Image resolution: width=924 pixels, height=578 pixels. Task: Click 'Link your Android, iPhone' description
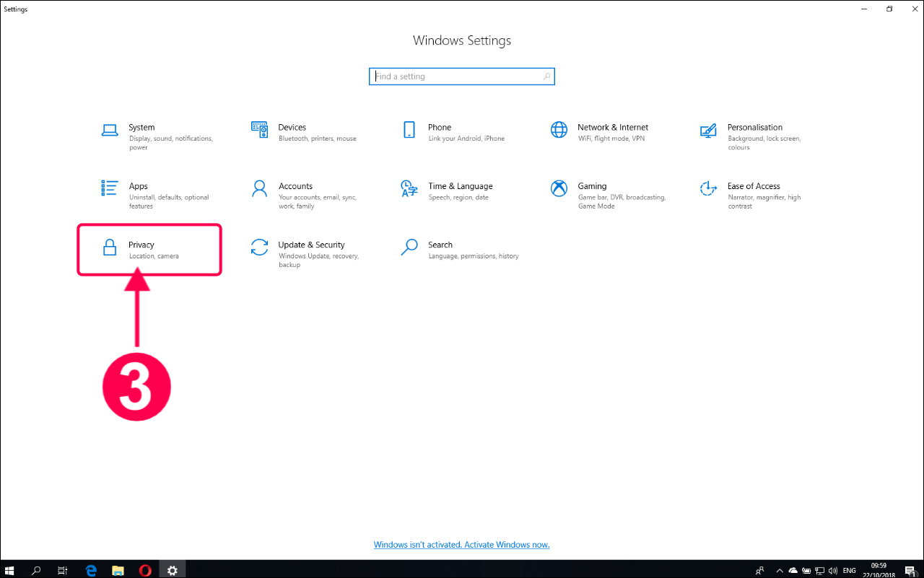click(x=466, y=139)
